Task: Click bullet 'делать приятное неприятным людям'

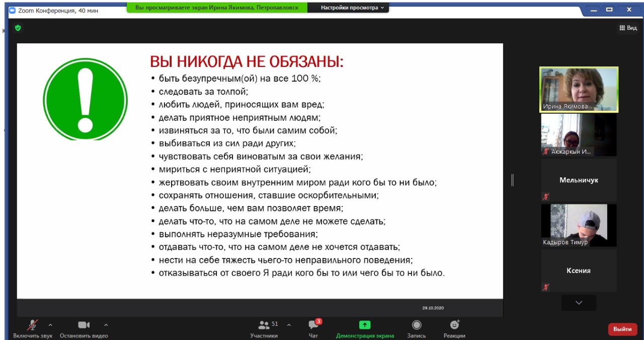Action: (239, 117)
